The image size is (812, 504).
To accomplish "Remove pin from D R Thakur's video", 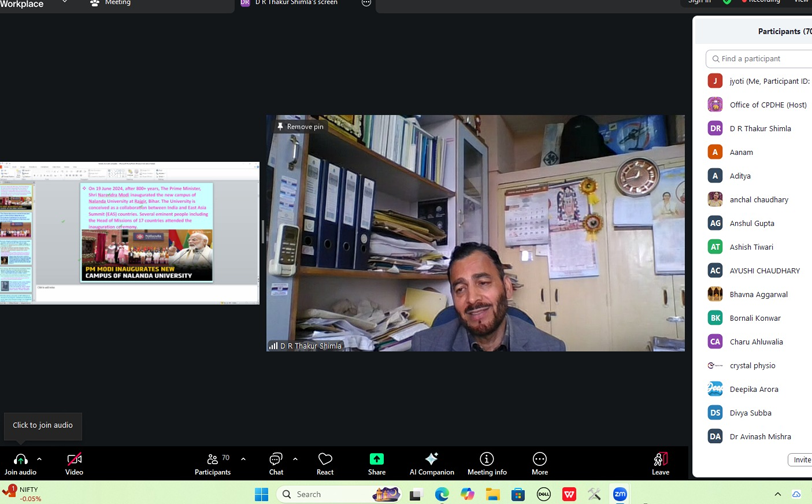I will click(x=300, y=127).
